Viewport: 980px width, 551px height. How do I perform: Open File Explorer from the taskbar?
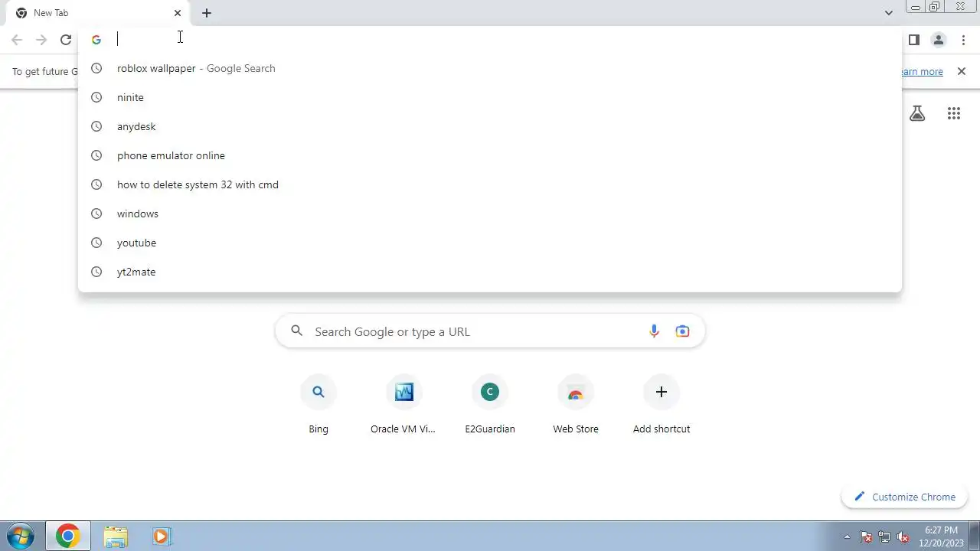[116, 536]
